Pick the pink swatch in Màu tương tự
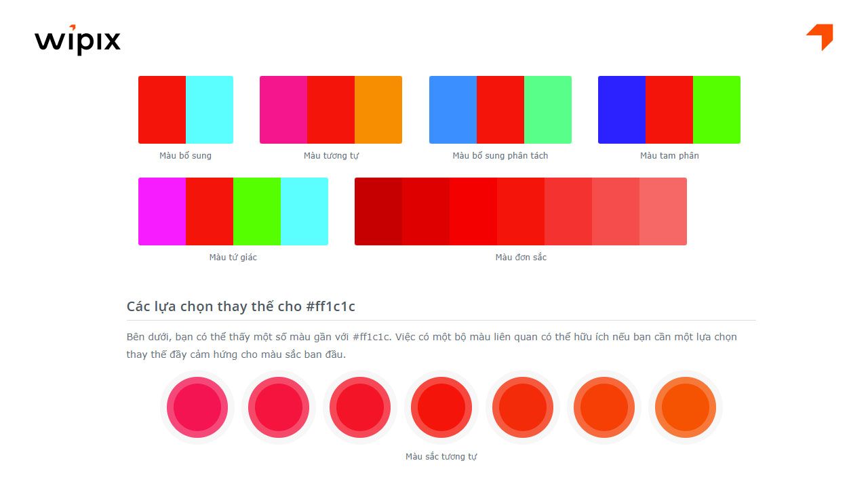Viewport: 868px width, 488px height. [x=283, y=110]
